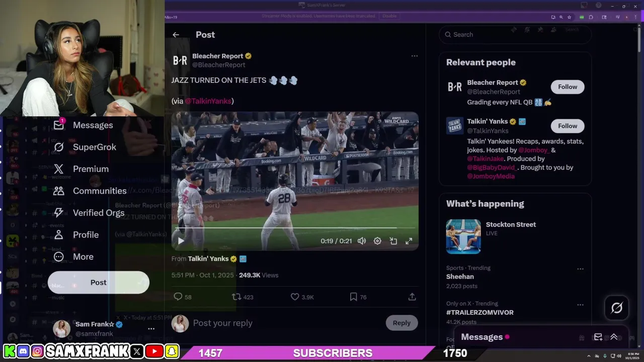
Task: Open the more options on Bleacher Report post
Action: tap(415, 56)
